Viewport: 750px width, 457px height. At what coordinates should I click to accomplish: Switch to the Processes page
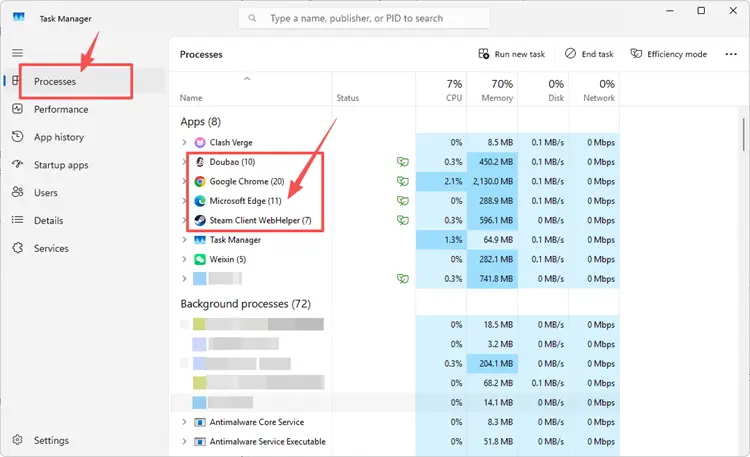tap(86, 81)
